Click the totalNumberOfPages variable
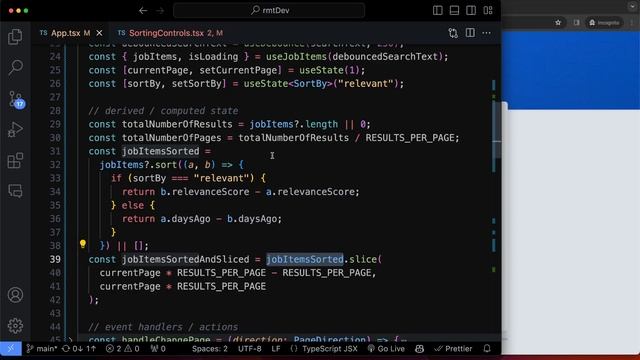This screenshot has width=640, height=360. pos(171,138)
